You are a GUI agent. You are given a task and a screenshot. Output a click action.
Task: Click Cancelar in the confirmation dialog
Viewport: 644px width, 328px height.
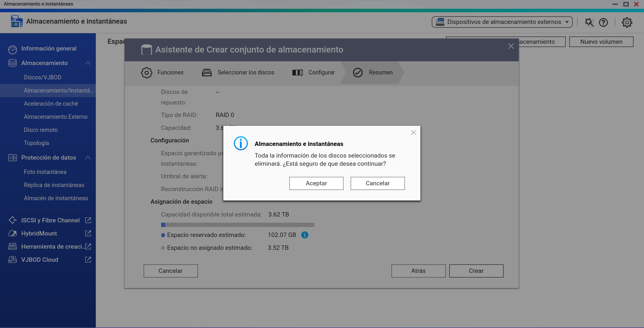point(377,183)
